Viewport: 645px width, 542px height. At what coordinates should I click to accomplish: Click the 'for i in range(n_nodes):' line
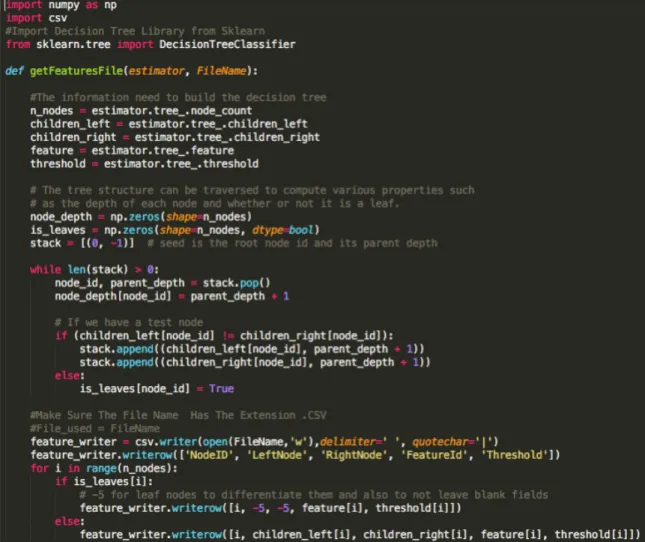[x=104, y=468]
